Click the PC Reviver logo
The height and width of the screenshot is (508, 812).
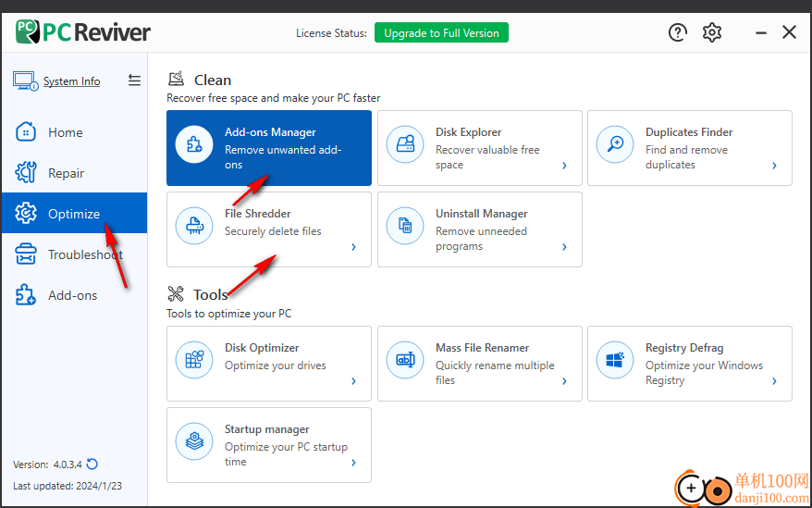pyautogui.click(x=83, y=32)
